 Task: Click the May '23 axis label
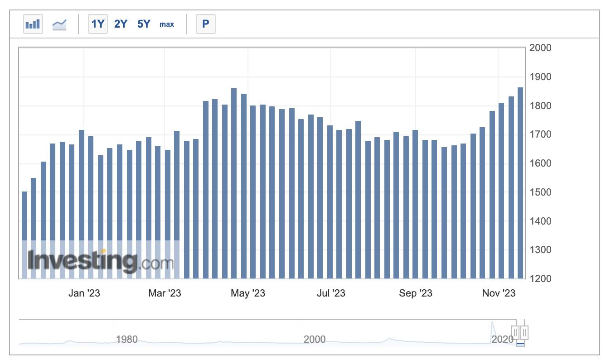[248, 293]
